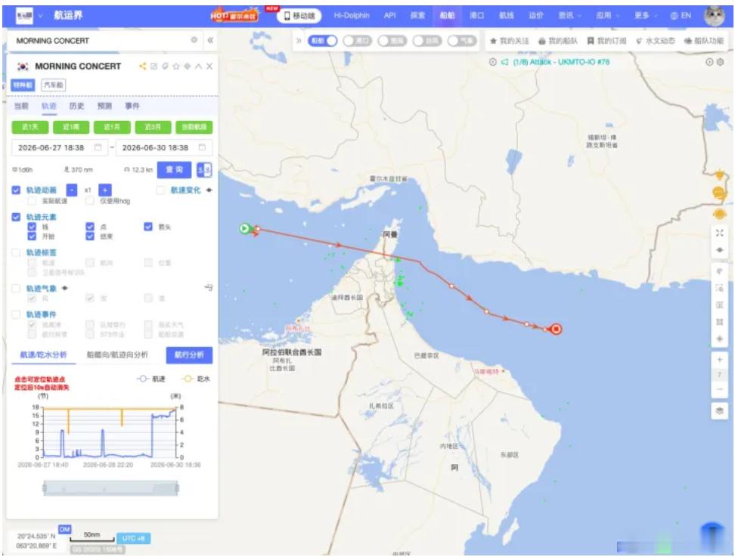Switch language with the EN globe
The width and height of the screenshot is (735, 560).
point(681,15)
